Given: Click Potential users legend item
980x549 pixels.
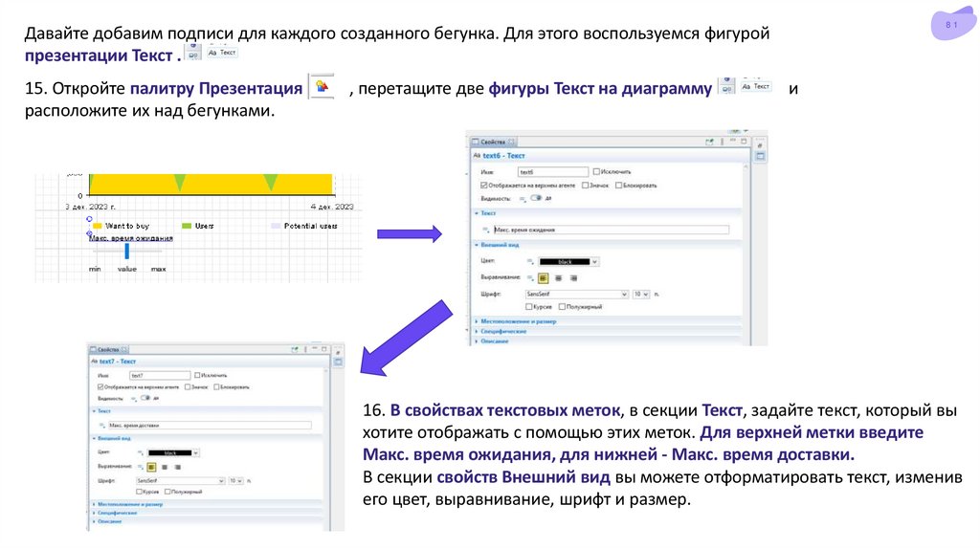Looking at the screenshot, I should click(x=304, y=226).
